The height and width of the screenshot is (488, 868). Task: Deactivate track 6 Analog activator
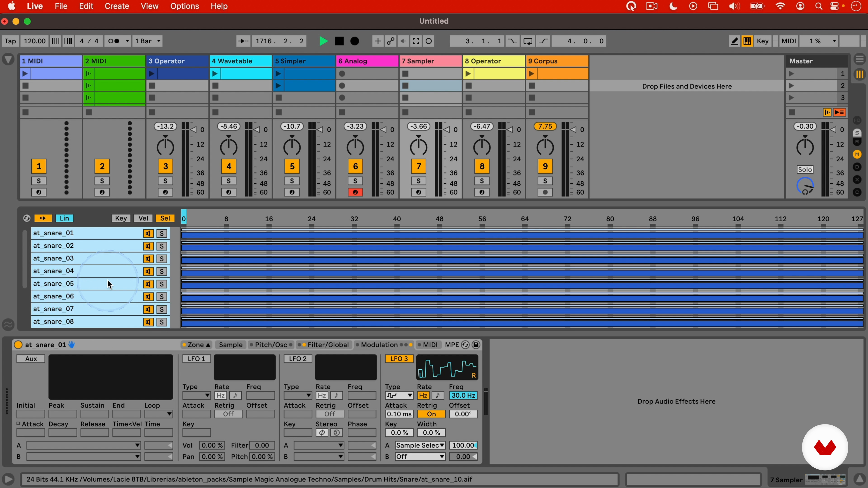(355, 166)
